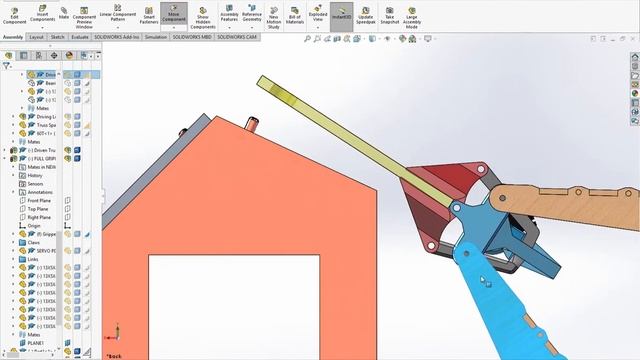Click Section View icon
This screenshot has width=640, height=360.
coord(337,39)
